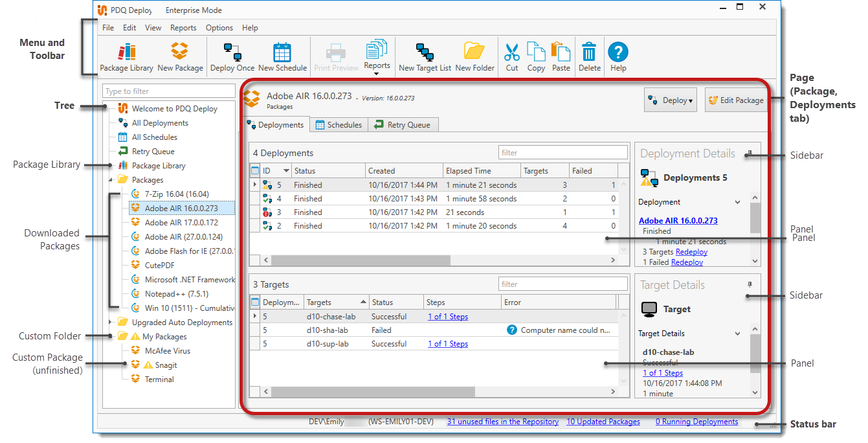The height and width of the screenshot is (443, 868).
Task: Expand the Upgraded Auto Deployments folder
Action: coord(110,323)
